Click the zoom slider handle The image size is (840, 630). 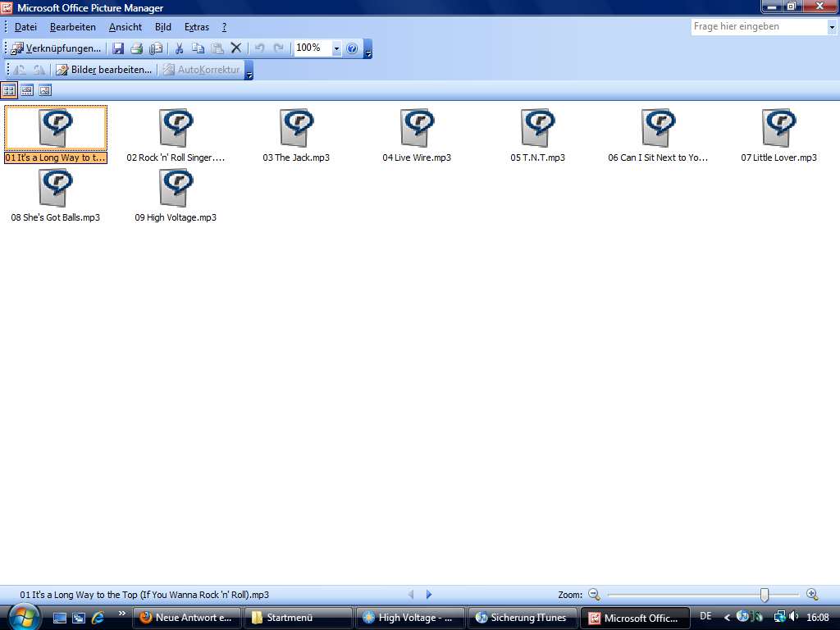coord(765,595)
